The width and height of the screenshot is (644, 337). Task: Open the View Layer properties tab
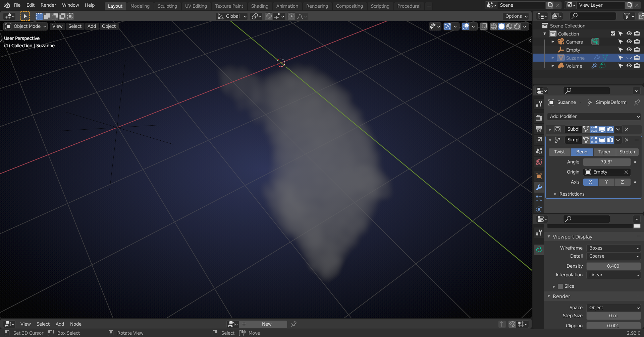(x=539, y=140)
